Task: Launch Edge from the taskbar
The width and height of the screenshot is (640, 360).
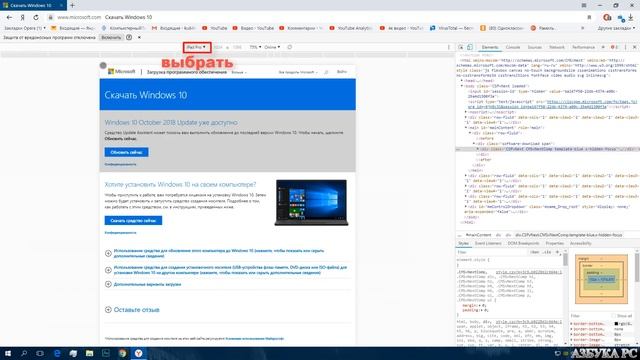Action: pyautogui.click(x=57, y=353)
